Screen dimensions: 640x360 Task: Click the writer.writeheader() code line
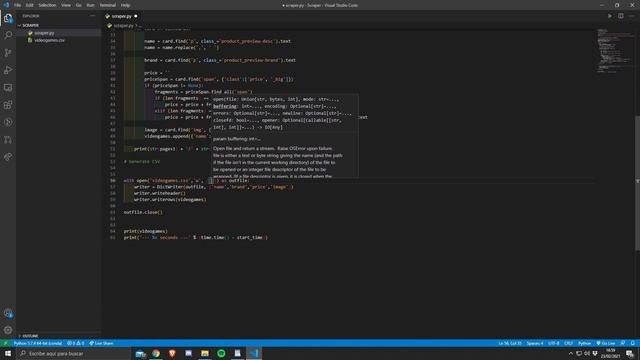point(160,193)
